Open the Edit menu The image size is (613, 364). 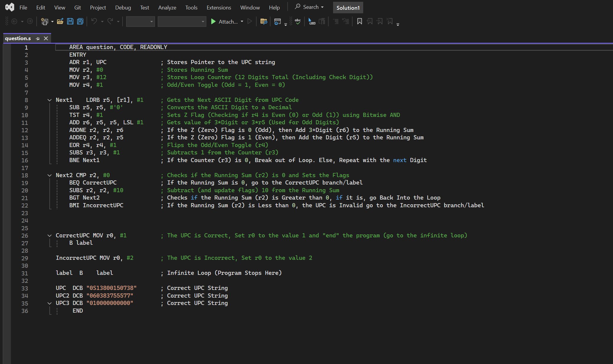click(x=41, y=7)
